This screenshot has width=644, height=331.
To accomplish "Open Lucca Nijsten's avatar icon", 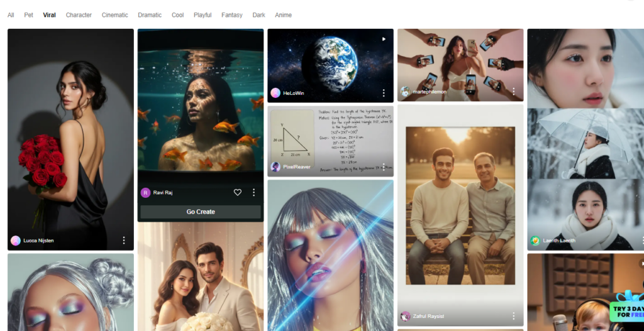I will click(x=16, y=241).
